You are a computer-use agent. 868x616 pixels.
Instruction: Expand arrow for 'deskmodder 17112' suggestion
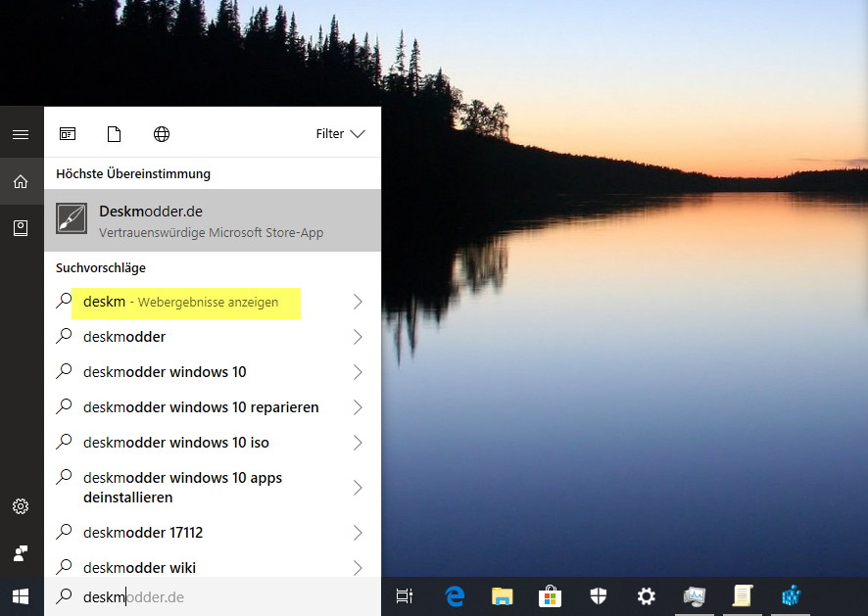[358, 533]
